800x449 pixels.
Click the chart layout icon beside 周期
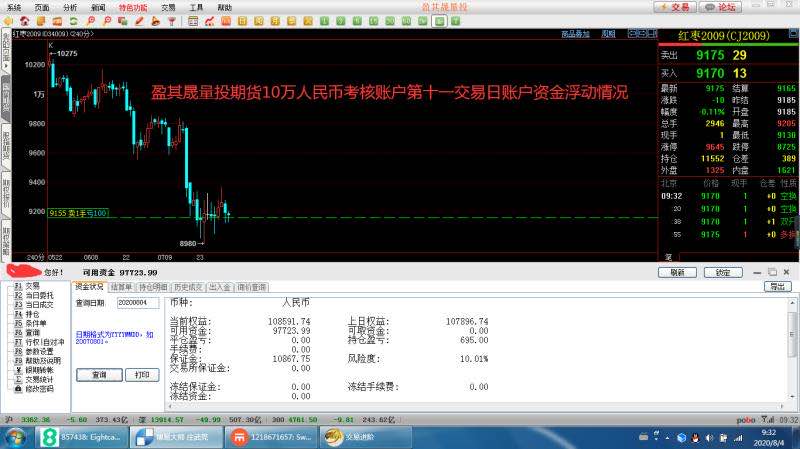click(633, 34)
